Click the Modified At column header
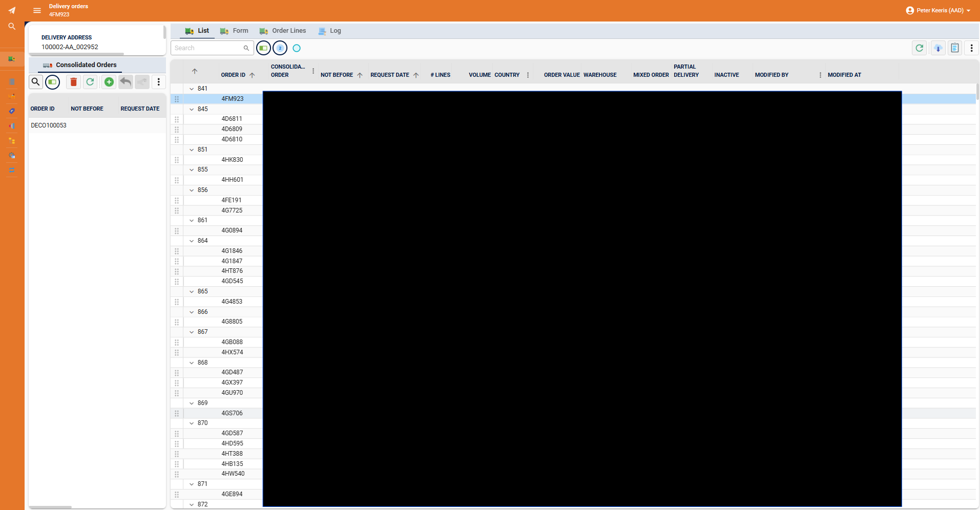The image size is (980, 510). click(x=844, y=75)
